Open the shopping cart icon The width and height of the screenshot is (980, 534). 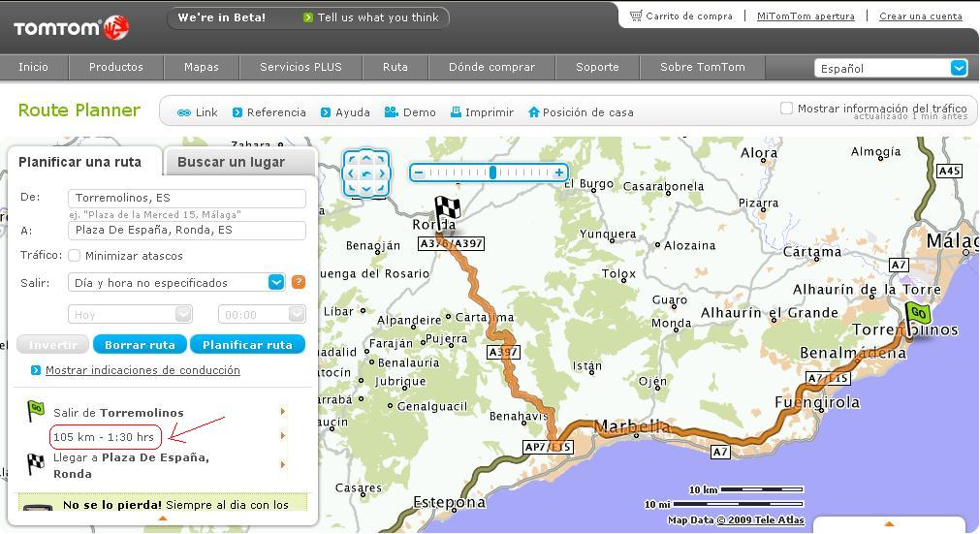(636, 16)
